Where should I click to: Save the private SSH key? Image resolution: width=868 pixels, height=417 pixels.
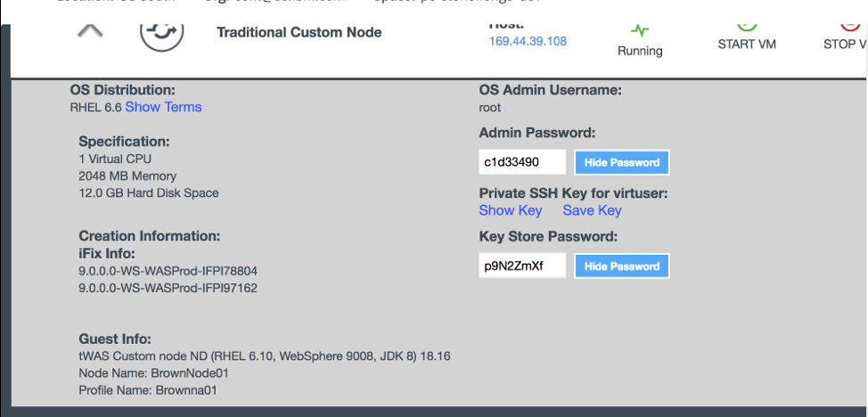[592, 210]
